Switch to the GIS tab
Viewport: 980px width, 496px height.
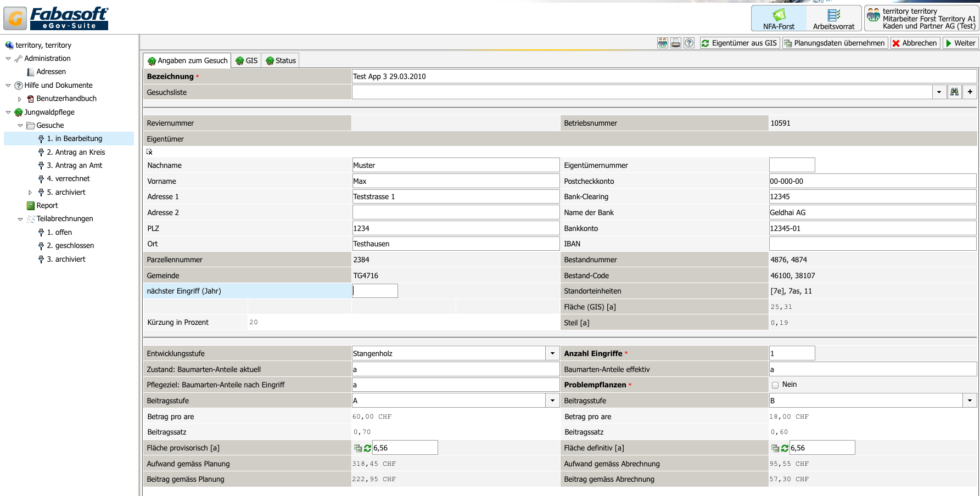(x=247, y=60)
